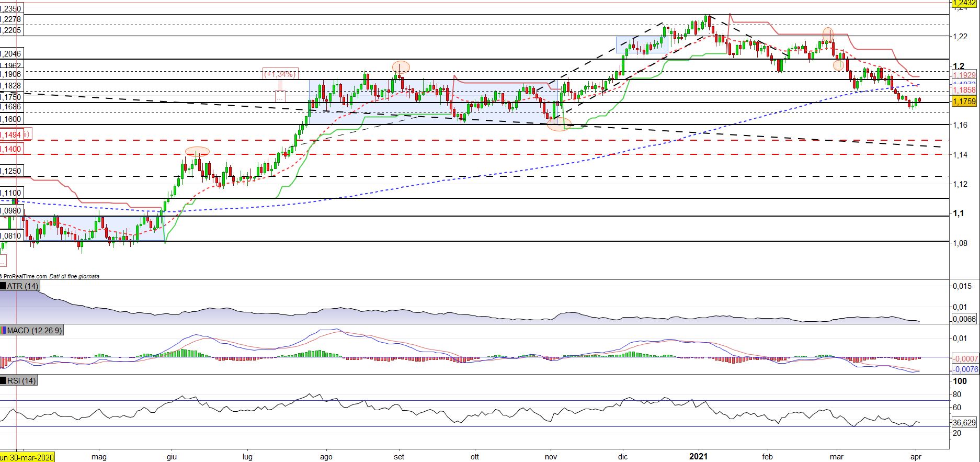Select the blue rectangle zone in December

[642, 45]
